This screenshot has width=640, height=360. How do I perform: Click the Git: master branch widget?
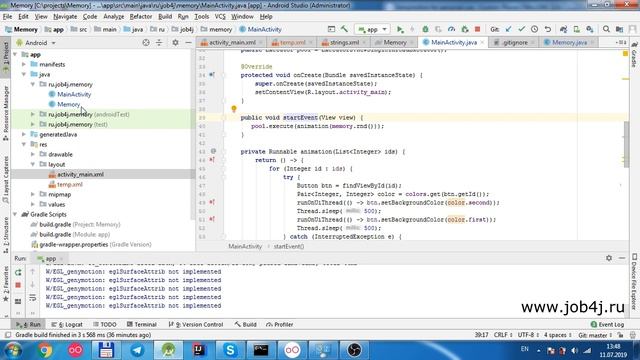click(595, 335)
